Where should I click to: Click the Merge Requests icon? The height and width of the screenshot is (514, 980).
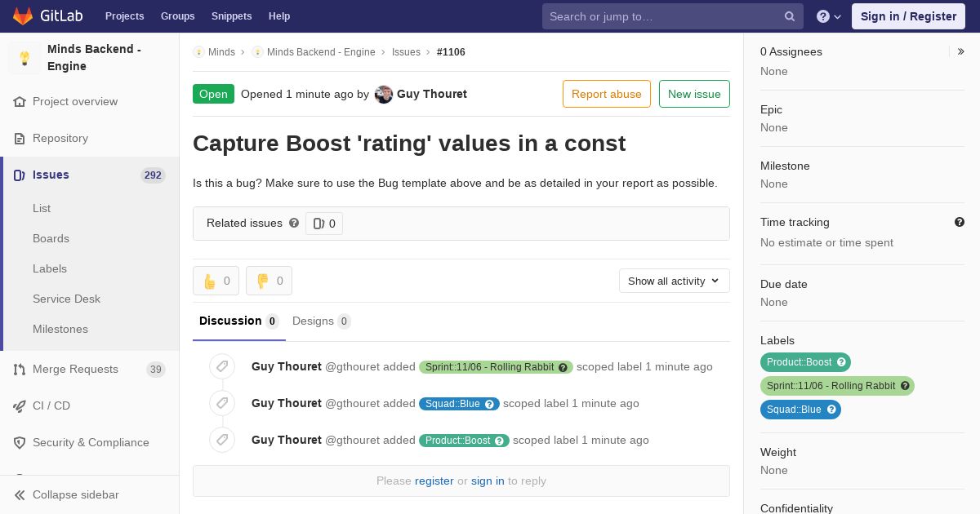point(20,370)
